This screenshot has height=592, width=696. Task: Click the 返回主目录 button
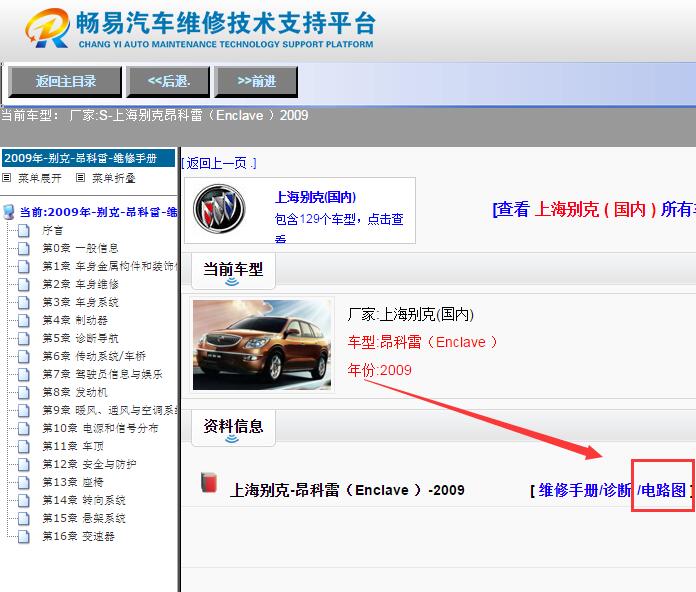tap(65, 82)
